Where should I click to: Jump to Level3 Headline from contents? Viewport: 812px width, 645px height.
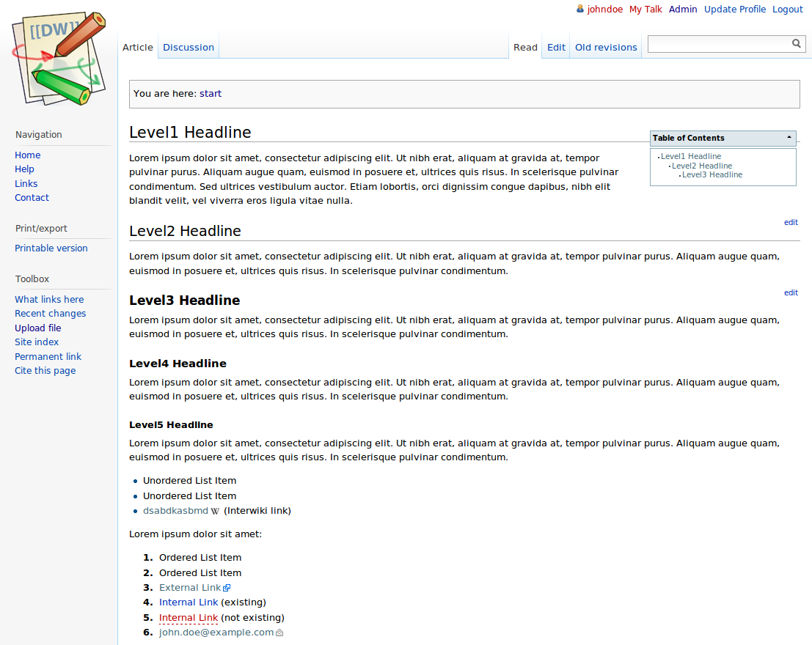pos(712,175)
